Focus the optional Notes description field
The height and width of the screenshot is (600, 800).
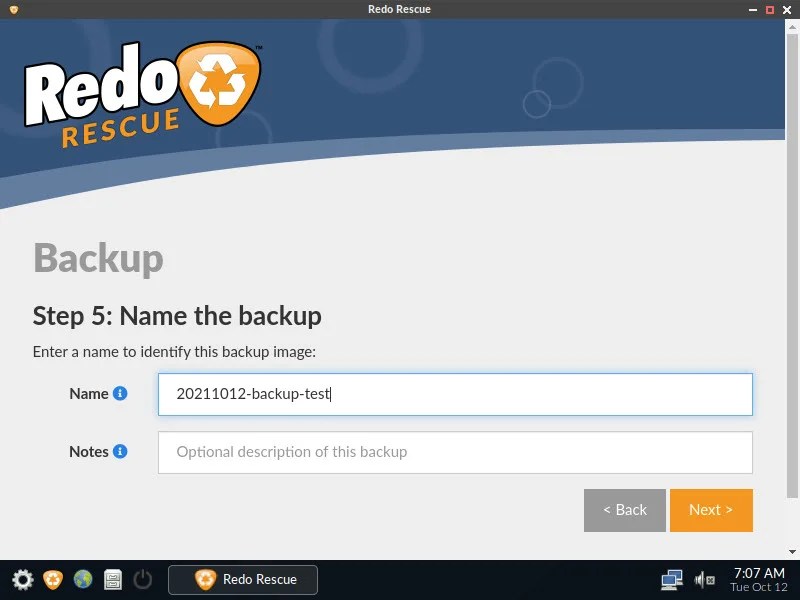(x=455, y=452)
